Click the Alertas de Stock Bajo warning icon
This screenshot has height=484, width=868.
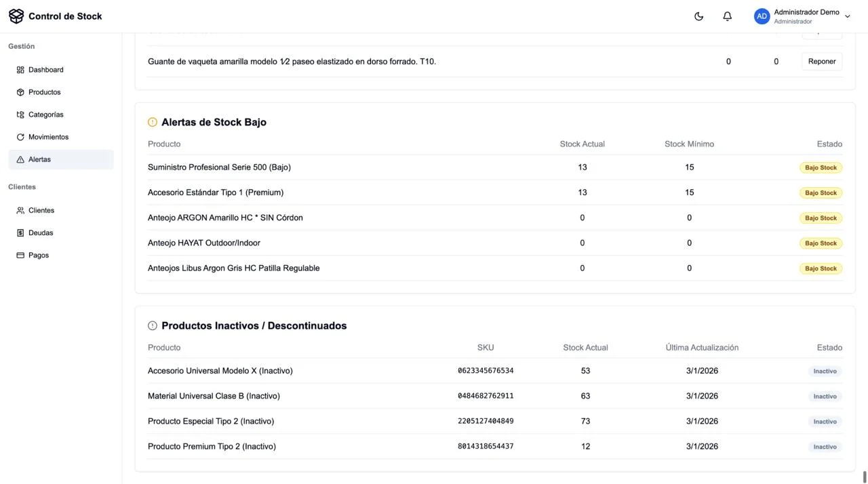point(153,122)
